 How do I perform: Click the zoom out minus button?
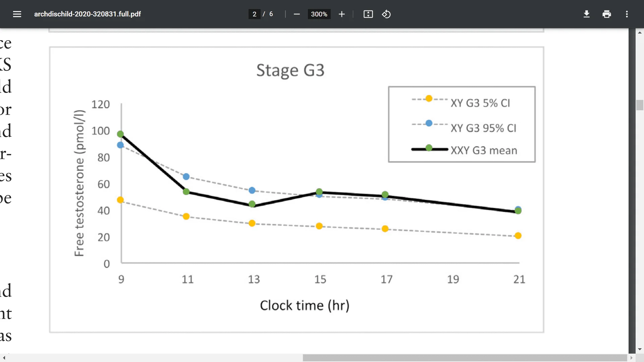pos(297,14)
